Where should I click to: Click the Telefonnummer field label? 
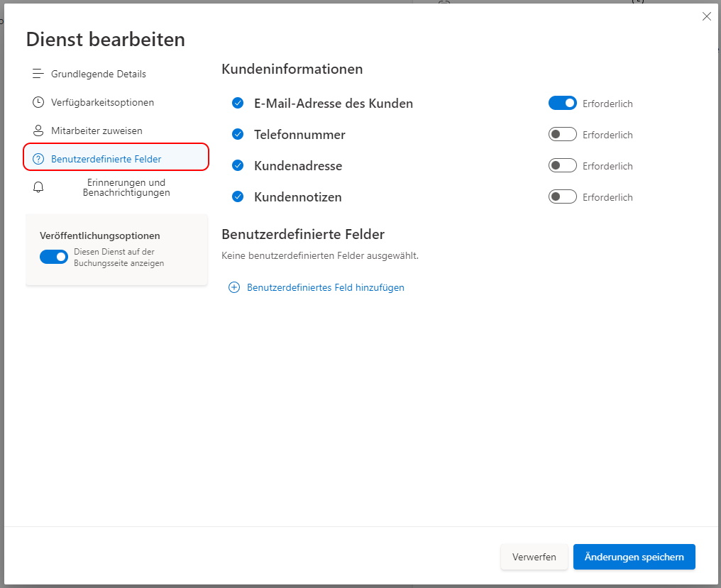pyautogui.click(x=299, y=135)
